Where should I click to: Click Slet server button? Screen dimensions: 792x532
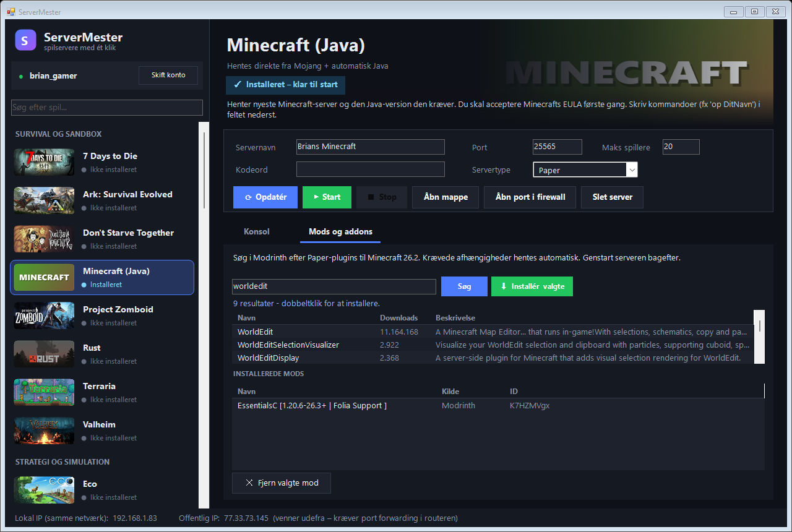click(x=612, y=197)
